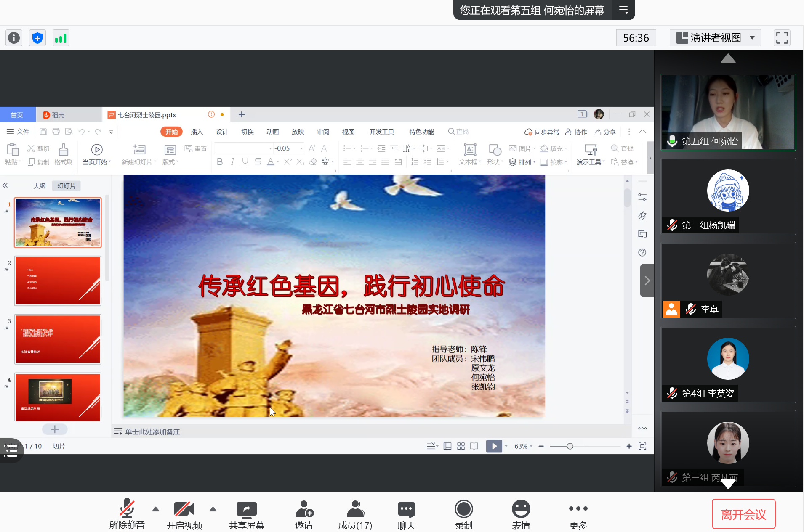Open 表情 emoji reactions
The height and width of the screenshot is (532, 804).
pyautogui.click(x=521, y=514)
